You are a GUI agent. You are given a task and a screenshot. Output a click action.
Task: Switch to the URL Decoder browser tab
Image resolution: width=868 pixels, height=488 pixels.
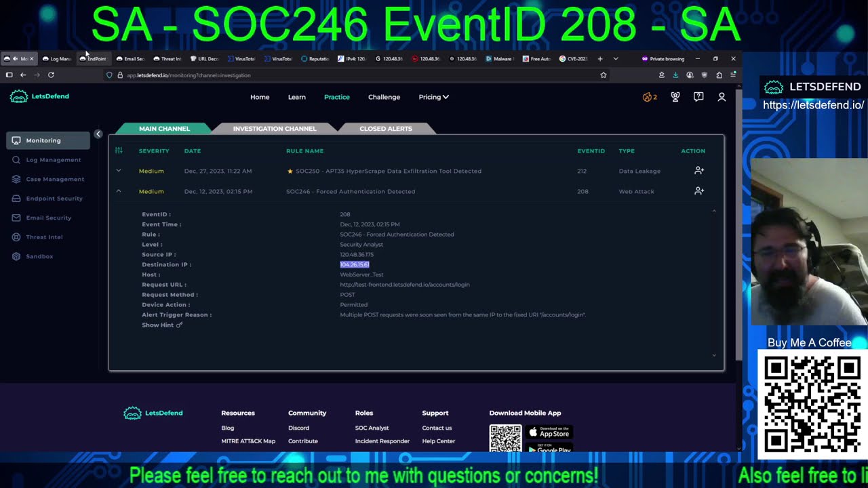(x=203, y=59)
